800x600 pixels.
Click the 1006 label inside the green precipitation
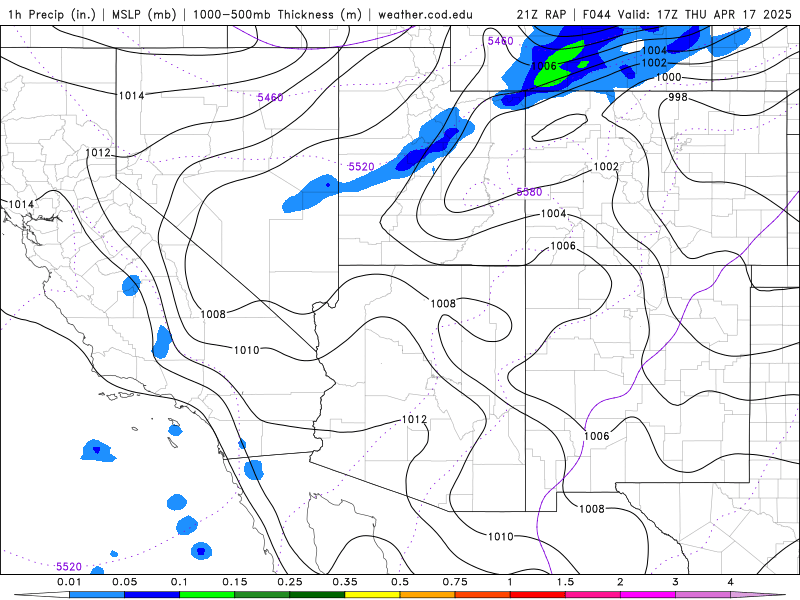[x=544, y=66]
